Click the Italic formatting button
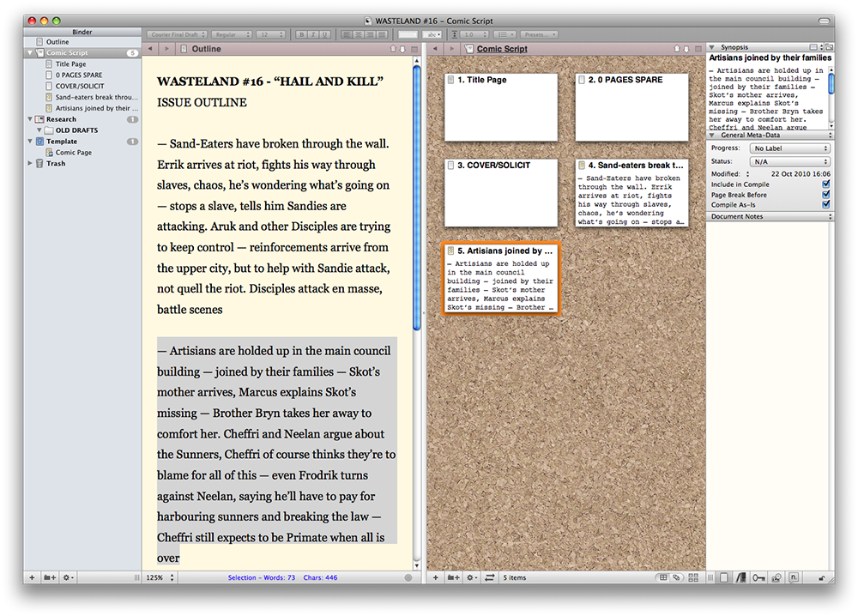 coord(313,34)
